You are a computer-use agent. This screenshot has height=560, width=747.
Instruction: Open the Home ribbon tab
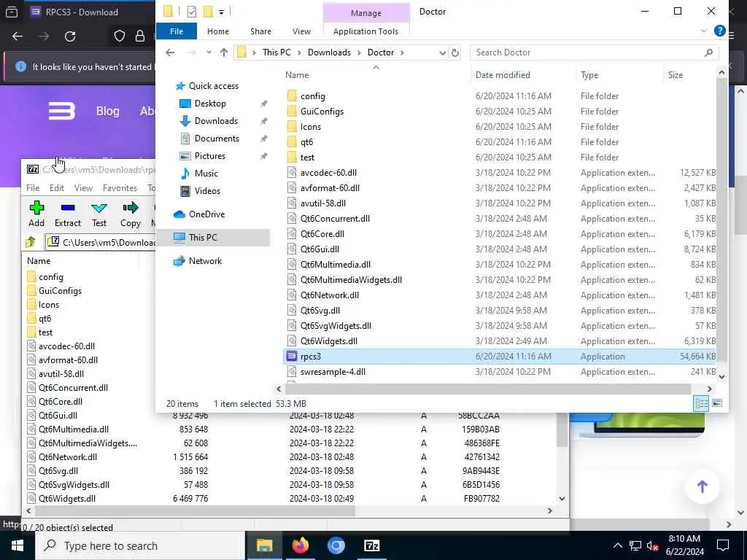click(x=217, y=31)
